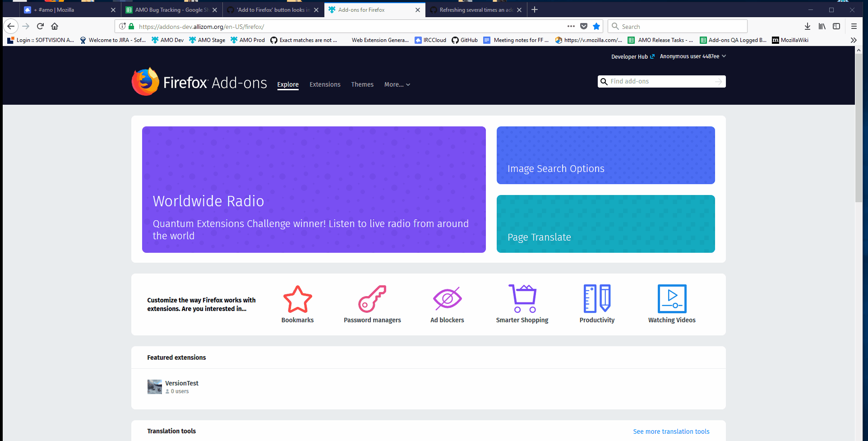Focus the browser Search box
Screen dimensions: 868x441
click(x=677, y=26)
